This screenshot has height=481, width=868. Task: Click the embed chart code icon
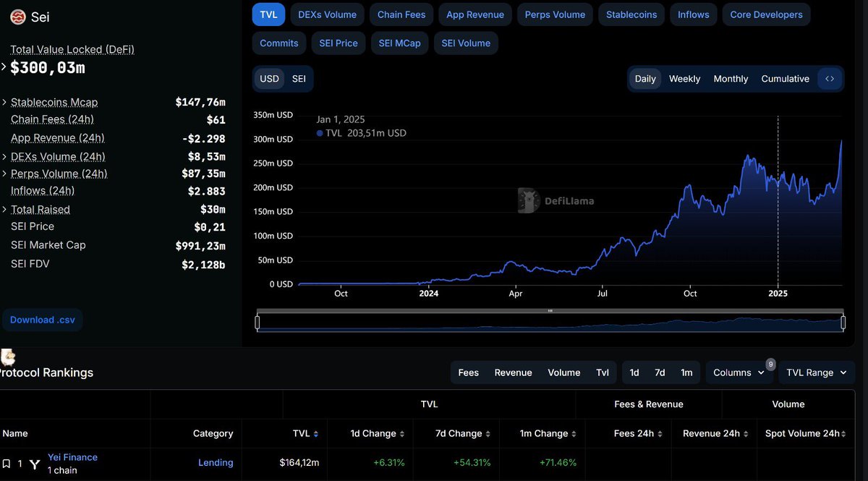pyautogui.click(x=830, y=79)
